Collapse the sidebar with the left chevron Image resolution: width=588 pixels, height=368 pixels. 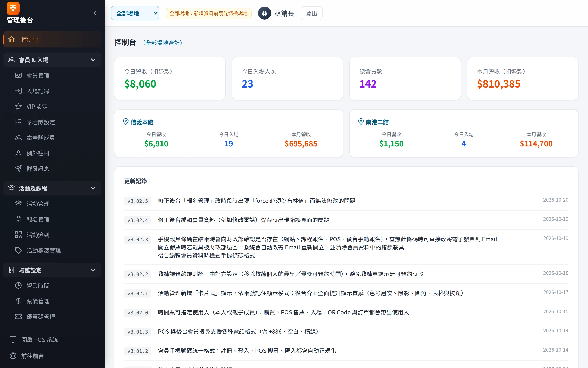point(95,13)
